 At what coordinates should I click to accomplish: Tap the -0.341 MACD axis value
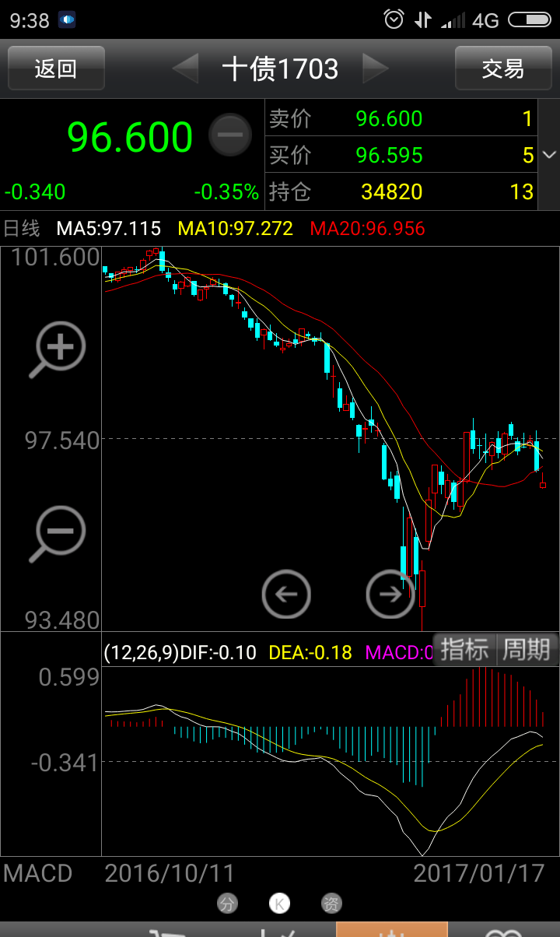tap(65, 763)
